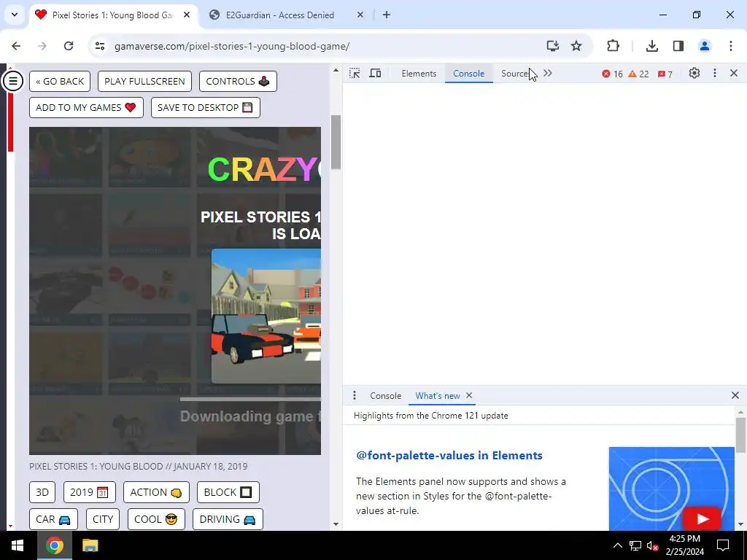Image resolution: width=747 pixels, height=560 pixels.
Task: Open DevTools customize three-dot menu
Action: click(x=715, y=74)
